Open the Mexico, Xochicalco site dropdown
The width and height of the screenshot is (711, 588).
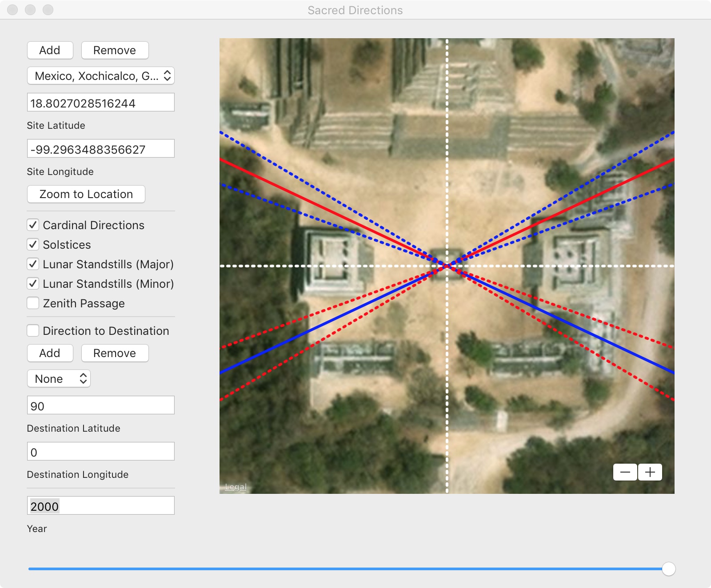pyautogui.click(x=101, y=76)
